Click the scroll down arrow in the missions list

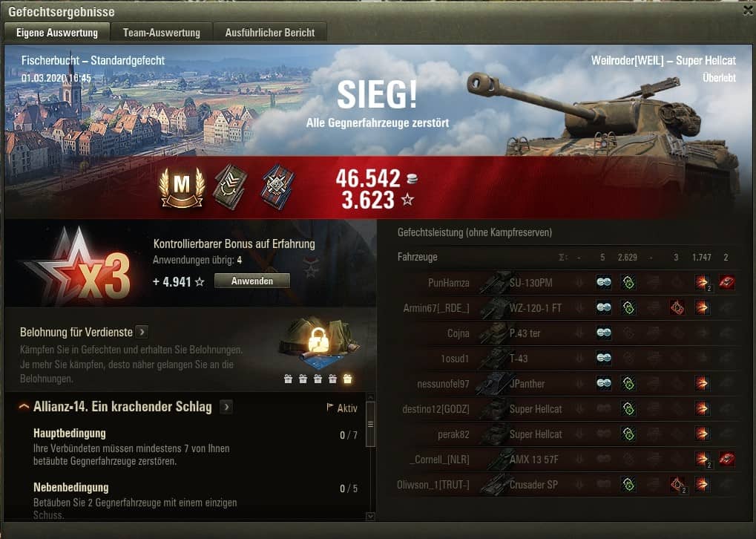[370, 516]
